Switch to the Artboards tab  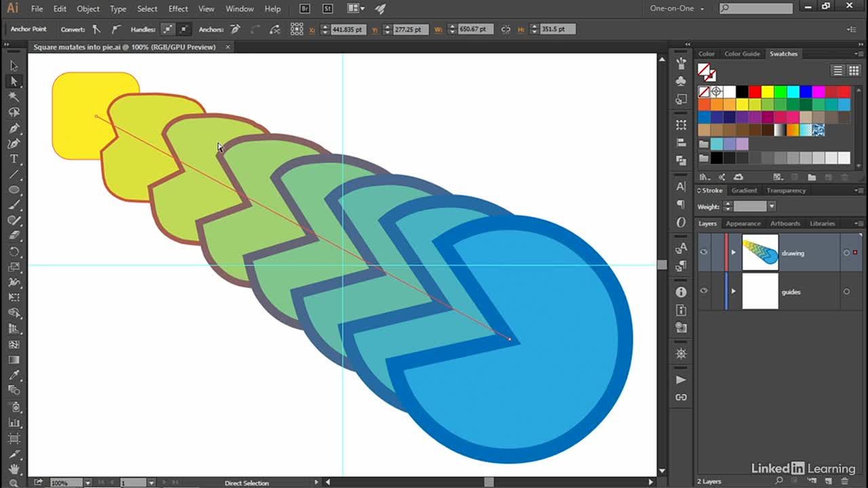785,223
